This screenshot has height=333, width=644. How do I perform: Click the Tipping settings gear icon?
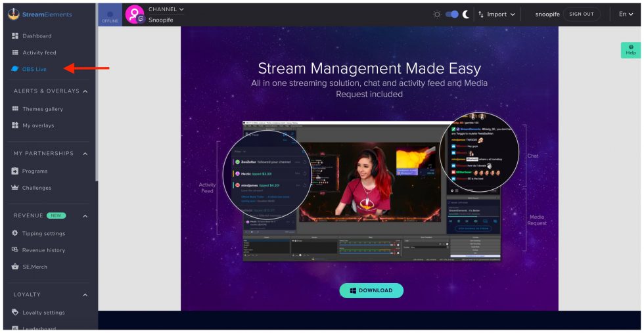coord(15,233)
